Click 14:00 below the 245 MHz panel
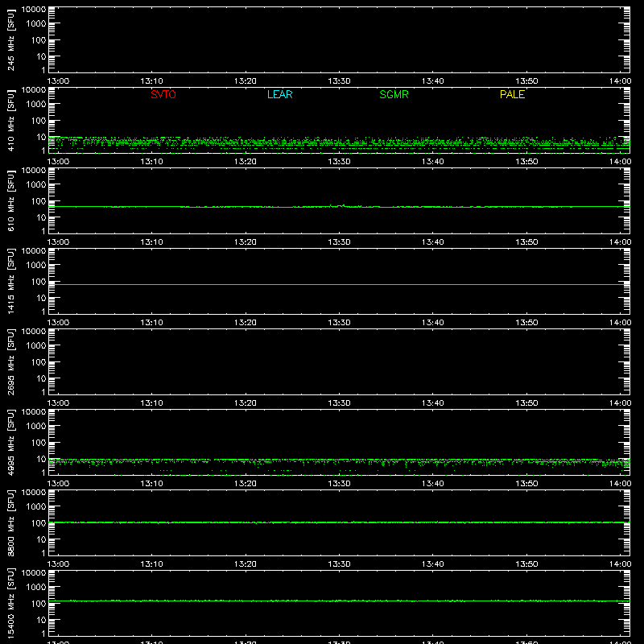This screenshot has height=644, width=644. [x=620, y=81]
